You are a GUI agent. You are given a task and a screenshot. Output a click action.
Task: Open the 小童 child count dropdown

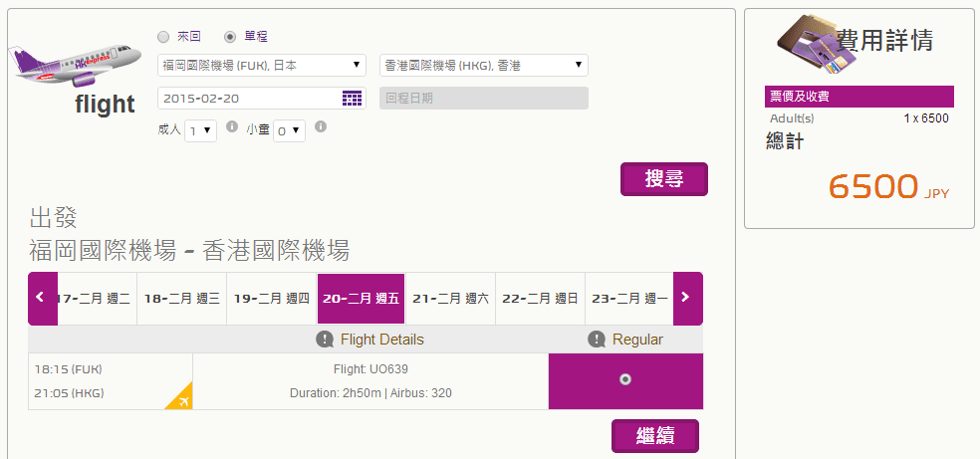point(289,130)
